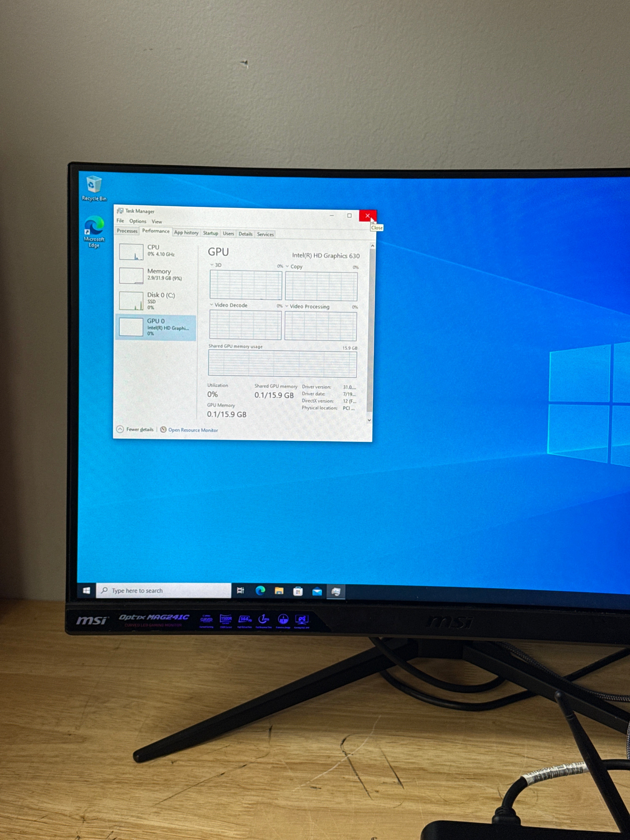Select the Disk 0 (C:) mini graph
This screenshot has height=840, width=630.
coord(131,301)
